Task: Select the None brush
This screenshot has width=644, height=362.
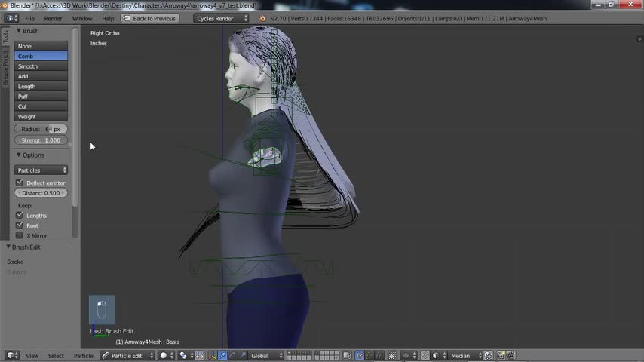Action: tap(41, 46)
